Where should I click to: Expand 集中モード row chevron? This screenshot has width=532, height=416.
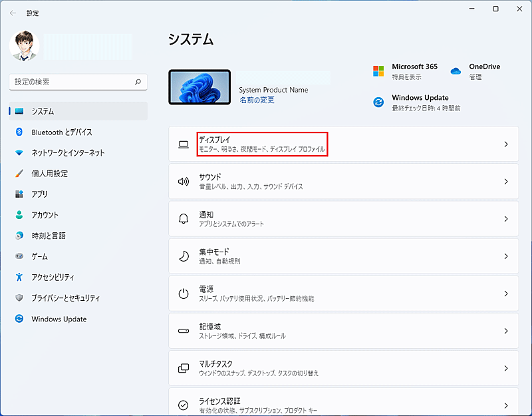506,256
